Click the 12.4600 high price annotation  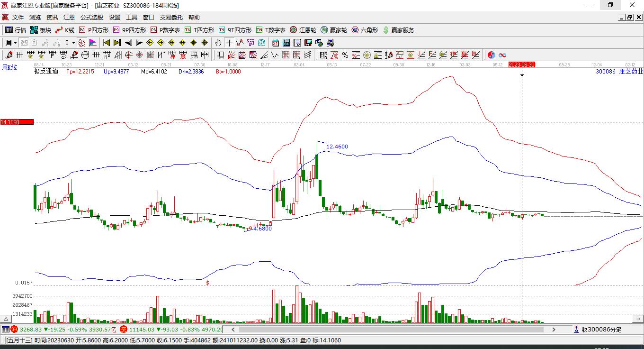coord(337,147)
